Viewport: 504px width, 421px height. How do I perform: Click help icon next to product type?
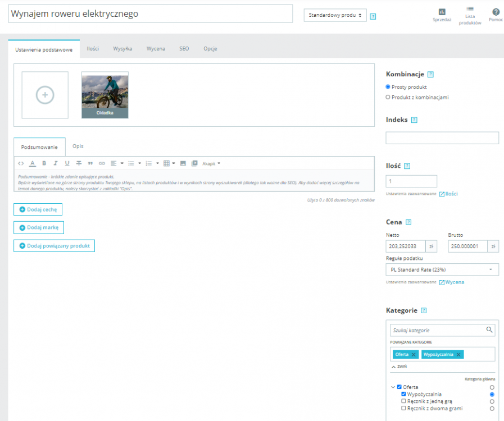(x=373, y=16)
